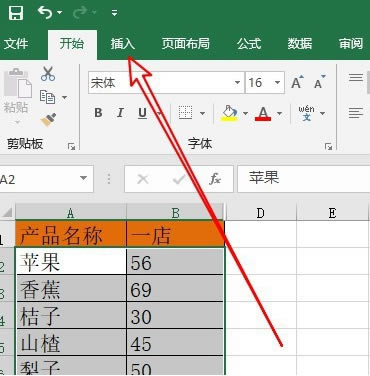Click the Enter checkmark in formula bar

tap(179, 179)
